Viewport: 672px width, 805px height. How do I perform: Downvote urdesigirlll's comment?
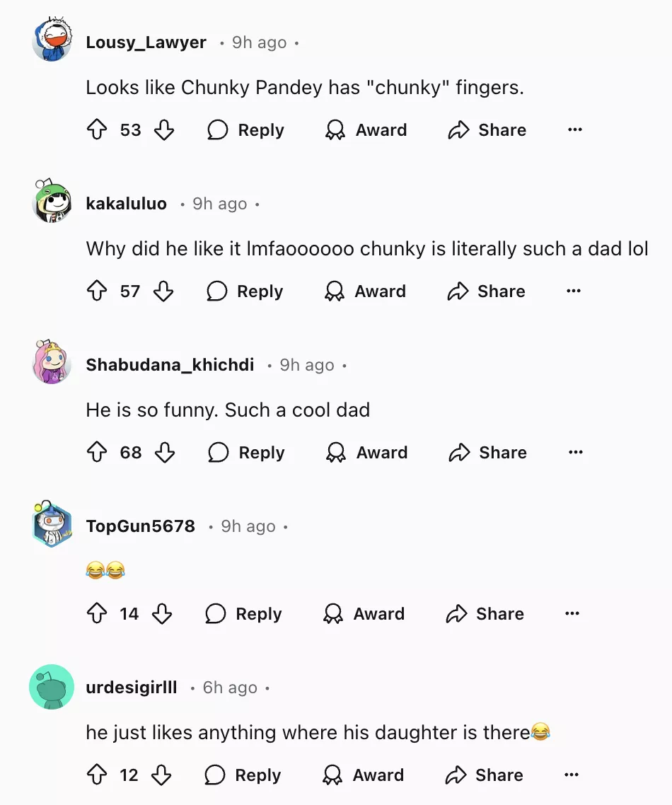162,775
